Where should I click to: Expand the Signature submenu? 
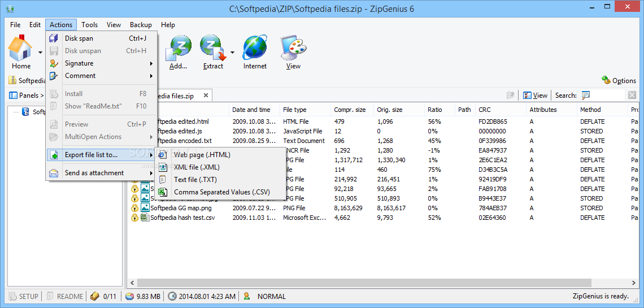coord(102,63)
